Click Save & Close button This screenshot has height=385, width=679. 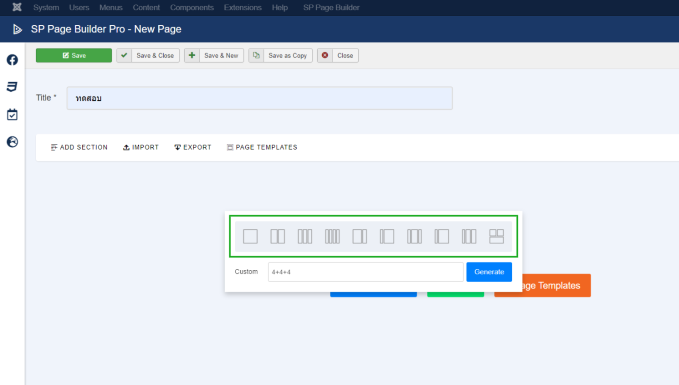[148, 55]
